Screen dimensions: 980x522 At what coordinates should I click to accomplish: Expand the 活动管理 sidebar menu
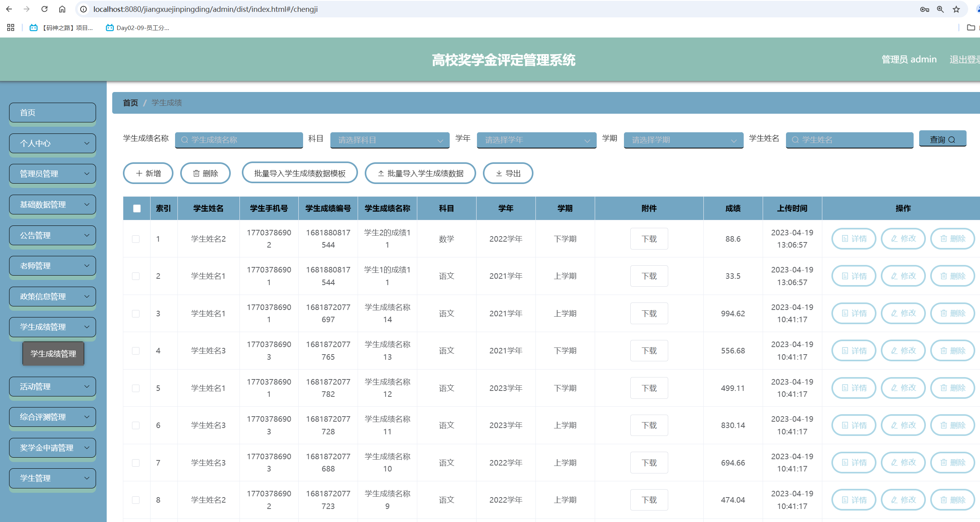53,387
